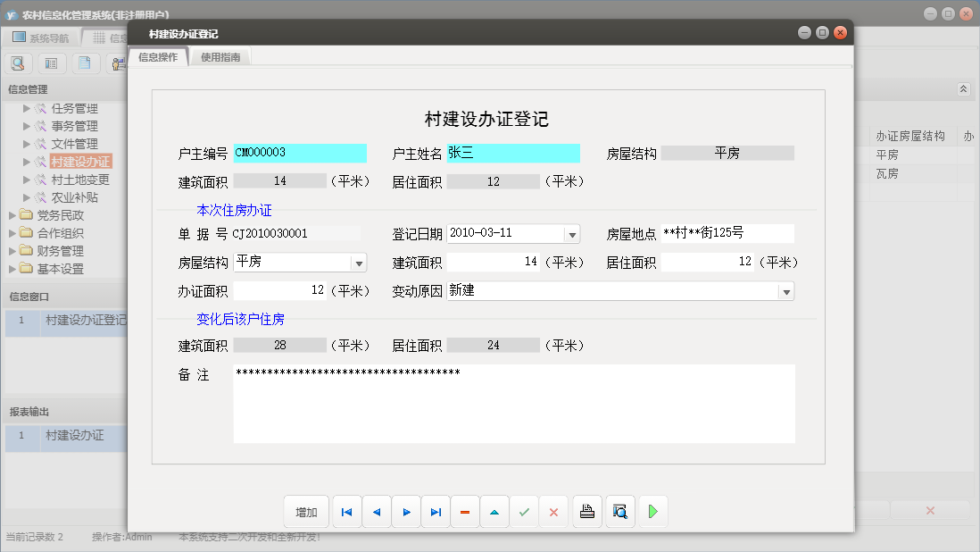The height and width of the screenshot is (552, 980).
Task: Select the search/query icon in the top toolbar
Action: coord(18,63)
